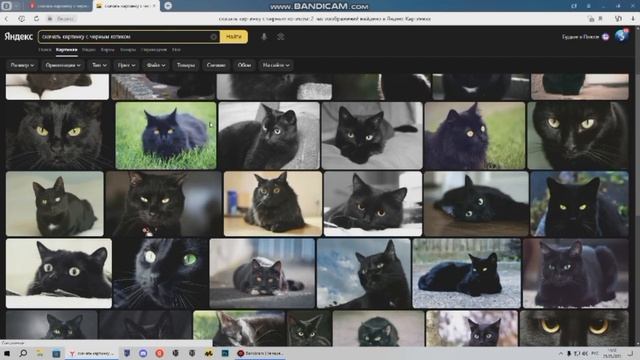Screen dimensions: 640x360
Task: Open the cat with the red collar image
Action: (x=164, y=204)
